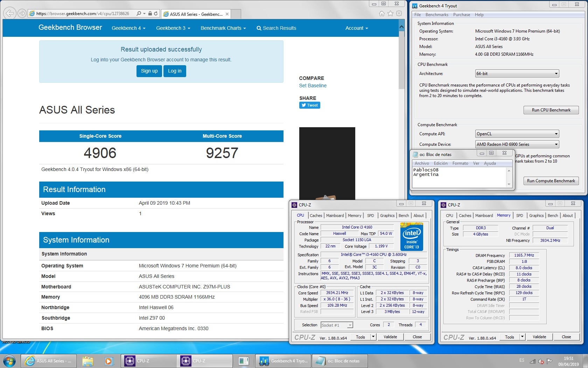This screenshot has height=368, width=588.
Task: Open the Account dropdown menu
Action: click(357, 28)
